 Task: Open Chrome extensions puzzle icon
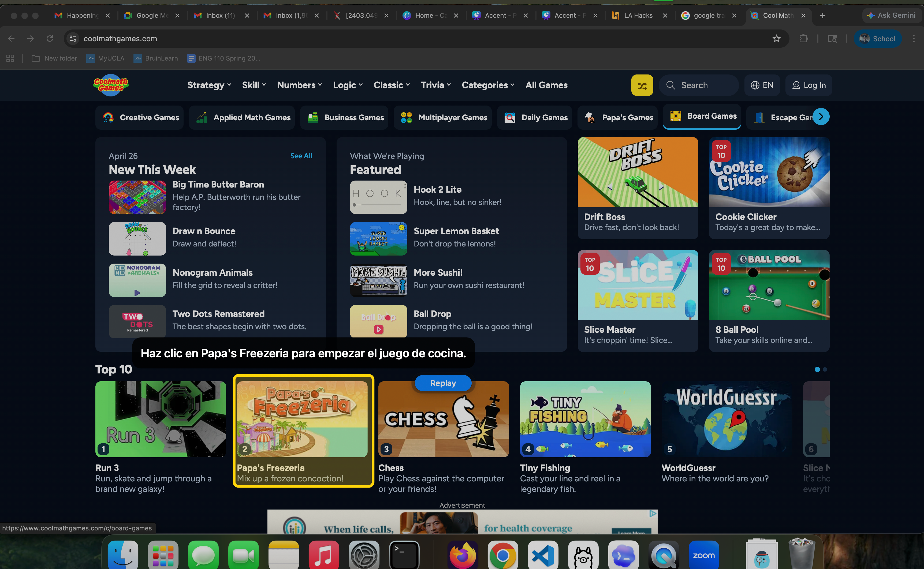coord(803,39)
